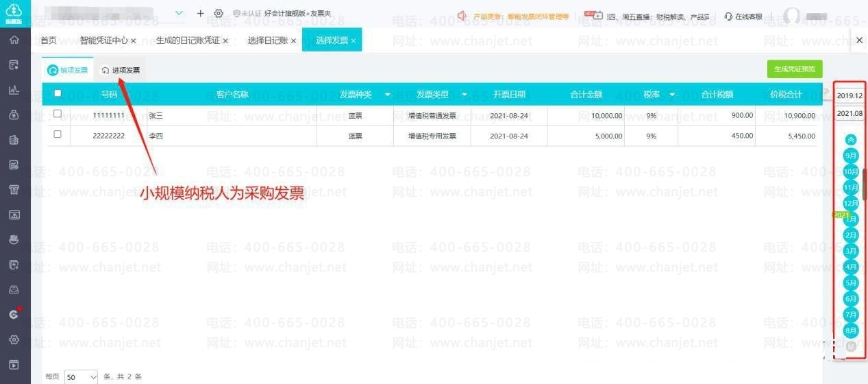Switch to the 选择日记账 tab

268,40
